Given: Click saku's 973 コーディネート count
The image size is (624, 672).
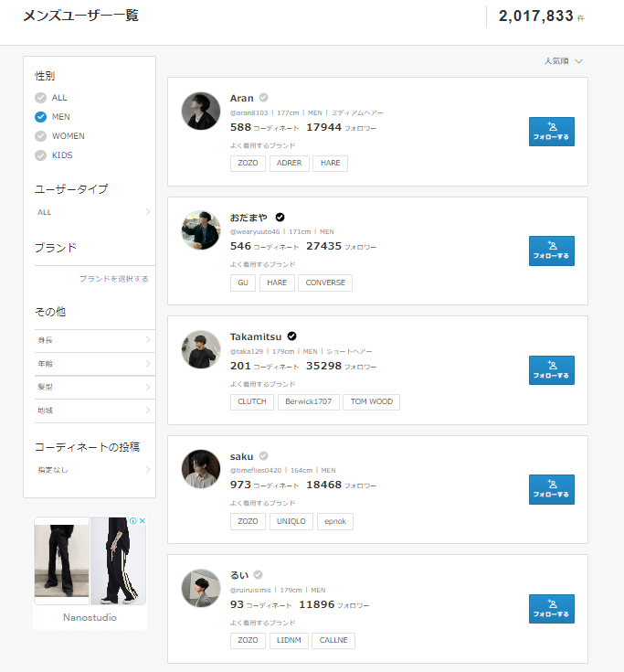Looking at the screenshot, I should (264, 485).
